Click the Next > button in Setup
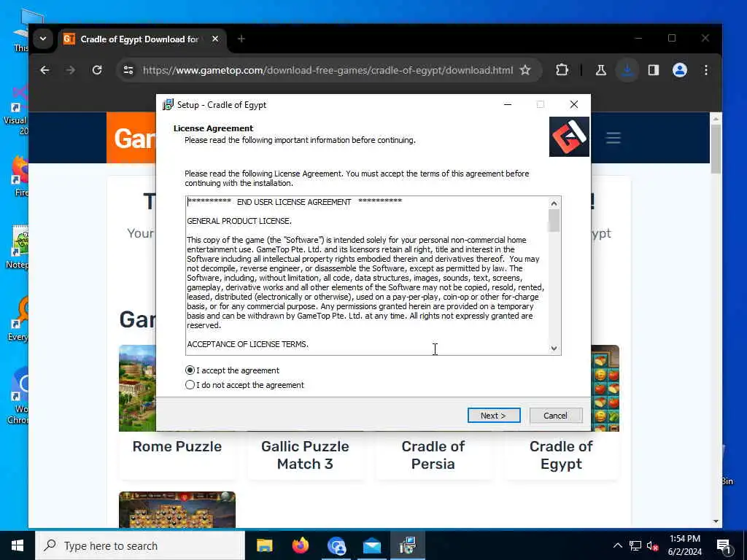 (x=494, y=415)
